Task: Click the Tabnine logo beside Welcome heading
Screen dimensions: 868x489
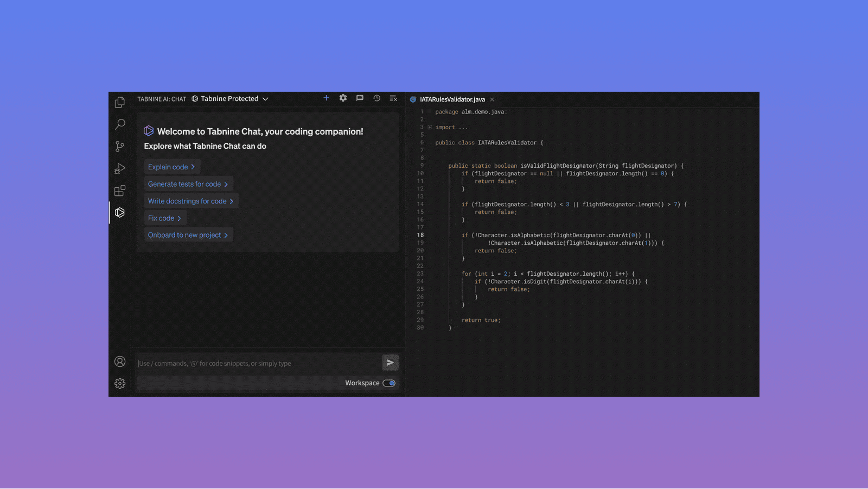Action: [149, 131]
